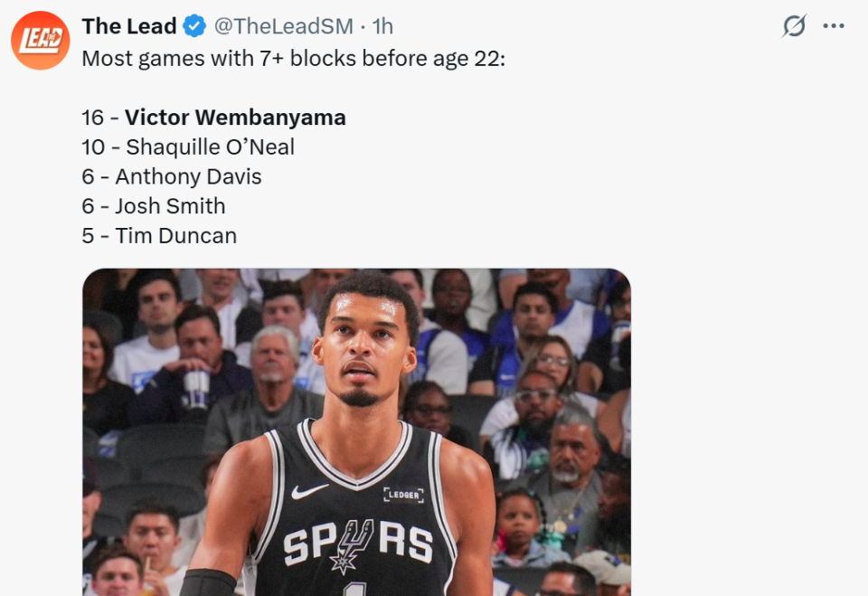Click the @TheLeadSM handle
Viewport: 868px width, 596px height.
(284, 27)
